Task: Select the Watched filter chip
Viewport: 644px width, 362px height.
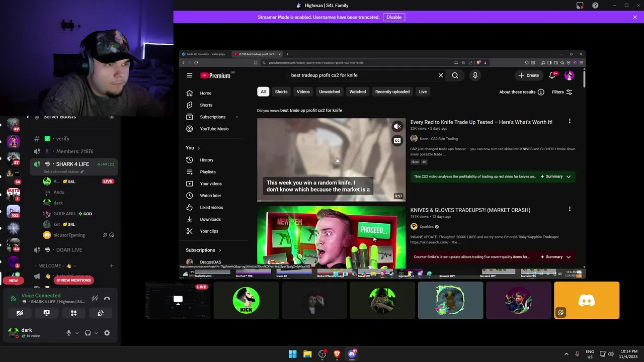Action: pos(358,92)
